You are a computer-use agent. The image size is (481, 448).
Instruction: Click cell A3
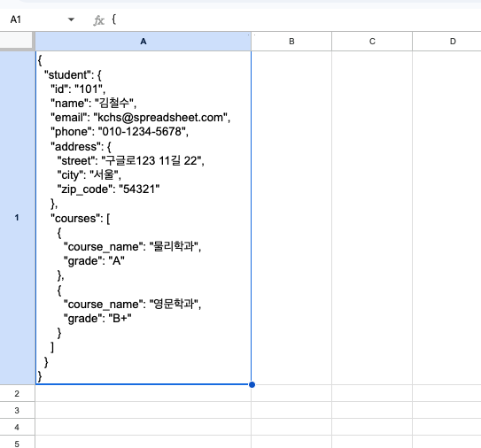coord(144,410)
